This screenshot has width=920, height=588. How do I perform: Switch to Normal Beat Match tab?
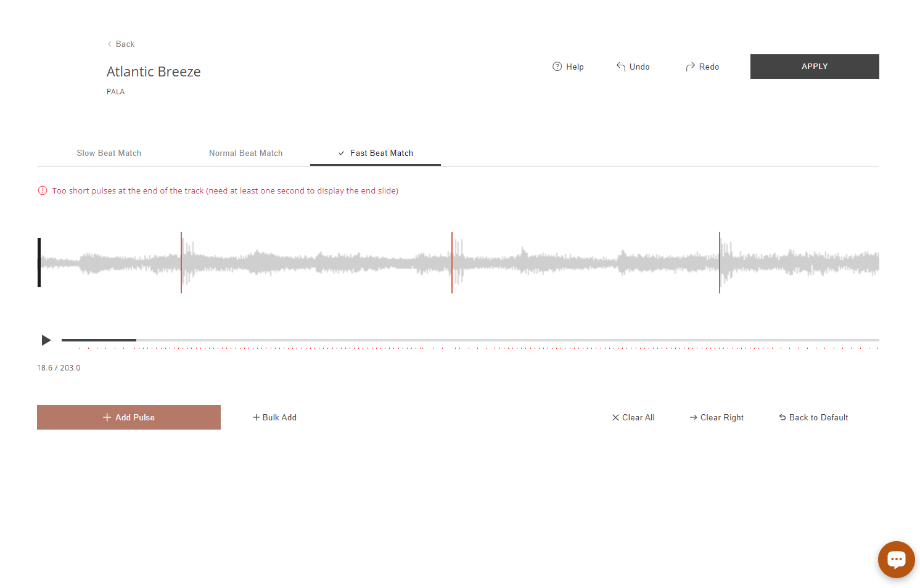point(245,153)
